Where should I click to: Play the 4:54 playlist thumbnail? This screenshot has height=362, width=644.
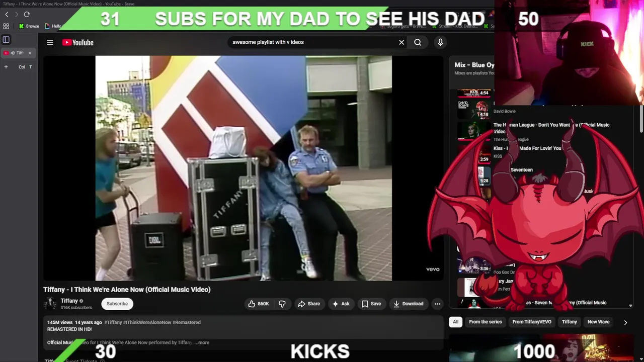474,93
